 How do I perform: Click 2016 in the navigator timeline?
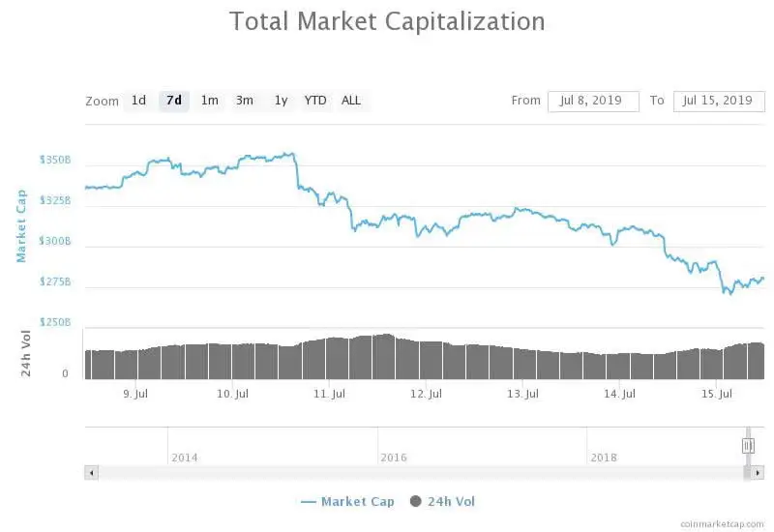pos(394,457)
